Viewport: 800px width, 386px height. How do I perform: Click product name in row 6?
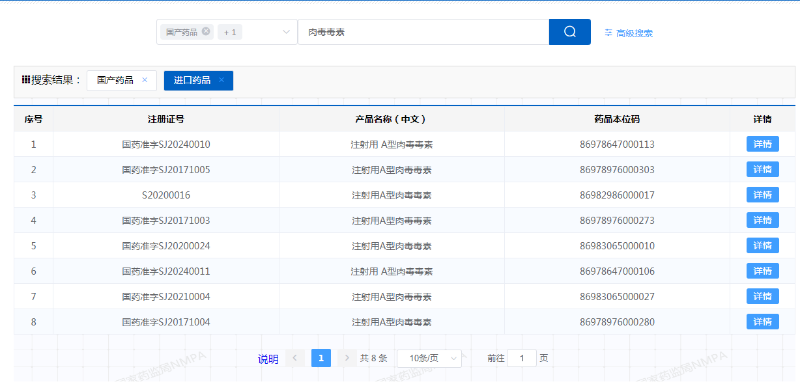tap(391, 271)
